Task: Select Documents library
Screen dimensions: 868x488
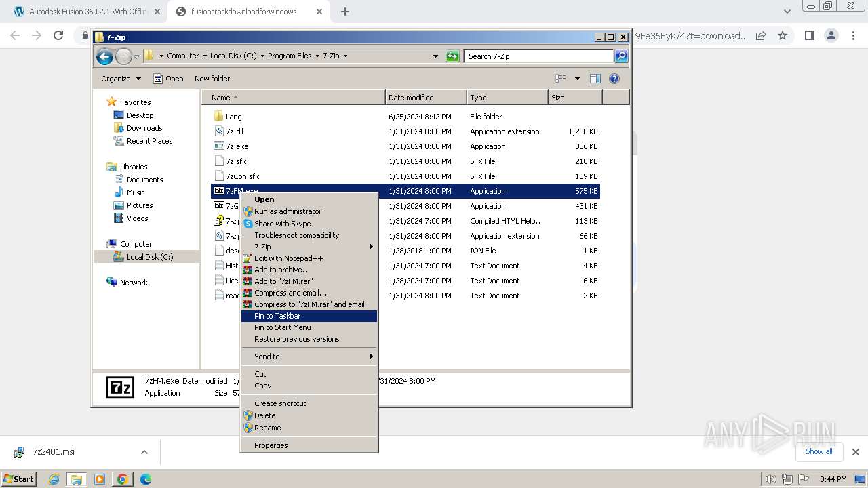Action: [x=144, y=180]
